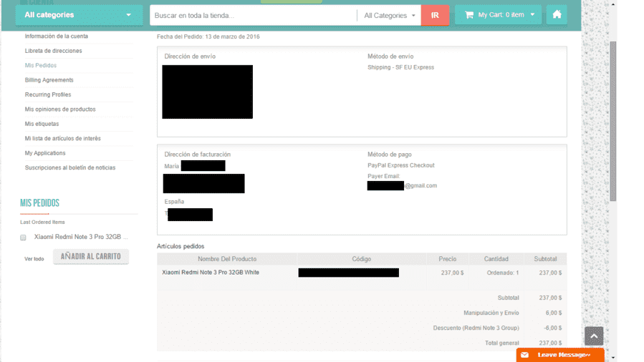The image size is (644, 362).
Task: Click the Artículos pedidos heading
Action: [181, 246]
